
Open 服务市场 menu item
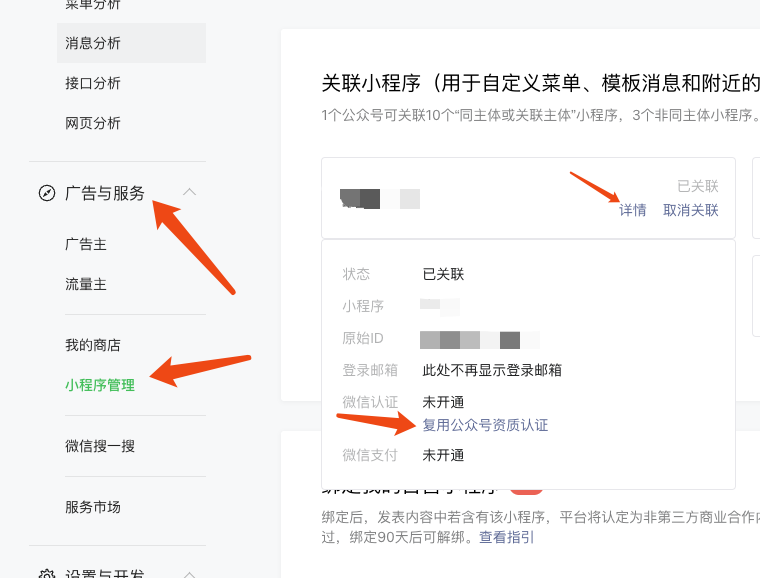coord(93,507)
